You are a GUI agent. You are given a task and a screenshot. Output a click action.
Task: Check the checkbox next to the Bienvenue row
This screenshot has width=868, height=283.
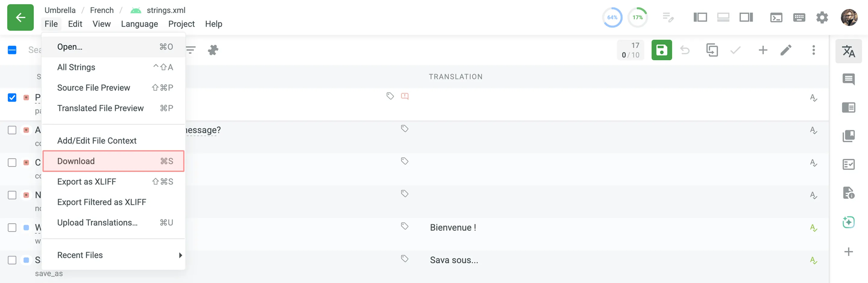click(12, 228)
